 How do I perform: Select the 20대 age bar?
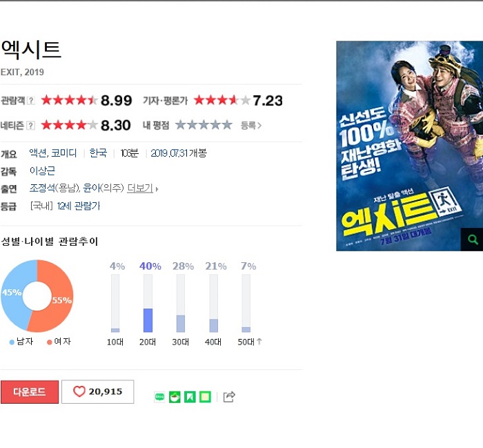(x=148, y=303)
